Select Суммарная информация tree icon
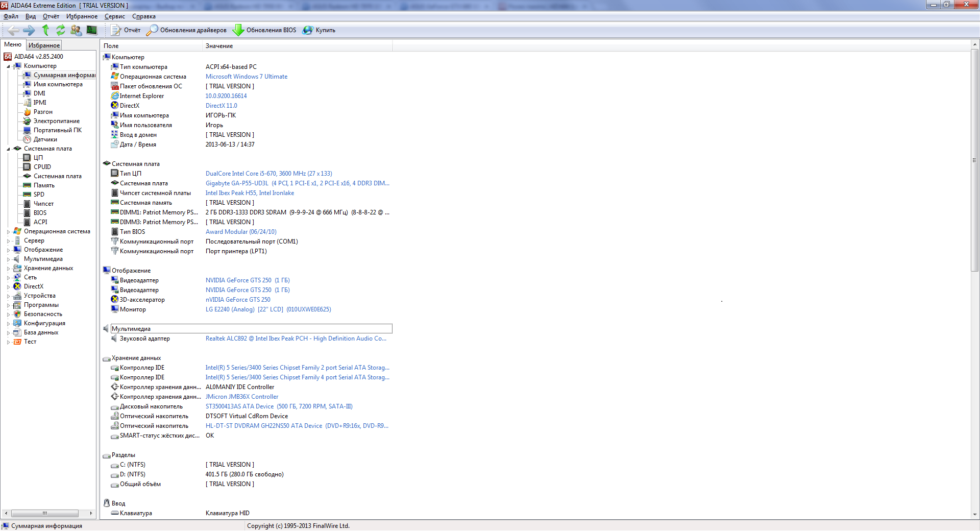 click(x=28, y=75)
